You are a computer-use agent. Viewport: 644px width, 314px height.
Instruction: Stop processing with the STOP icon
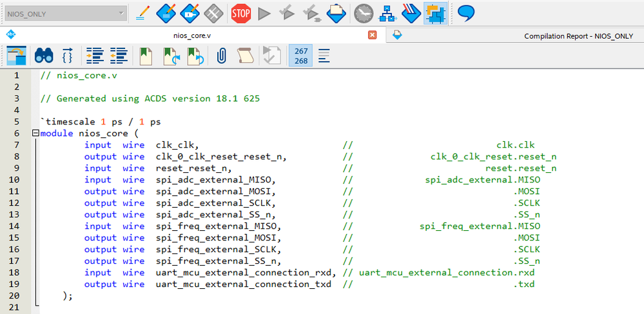(240, 14)
